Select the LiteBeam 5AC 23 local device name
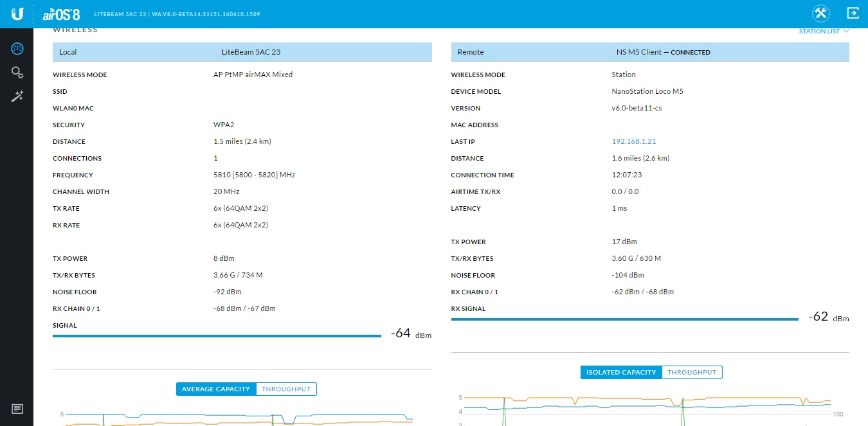This screenshot has width=868, height=426. (251, 52)
